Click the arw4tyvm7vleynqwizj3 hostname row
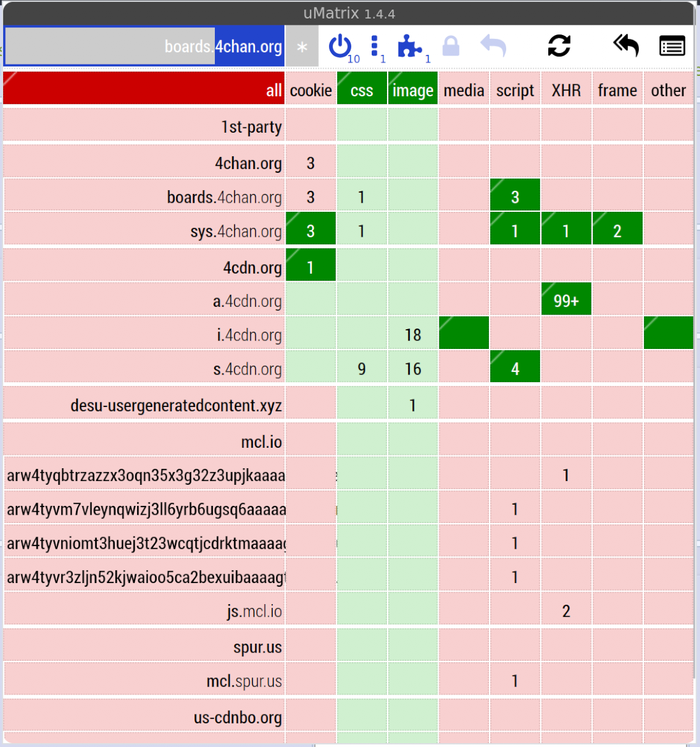 point(144,507)
